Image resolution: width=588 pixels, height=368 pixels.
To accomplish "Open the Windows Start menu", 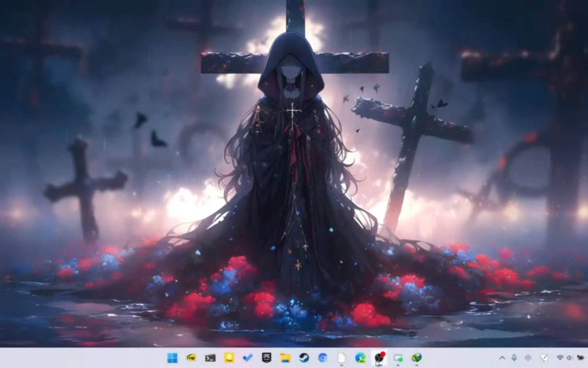I will tap(172, 358).
